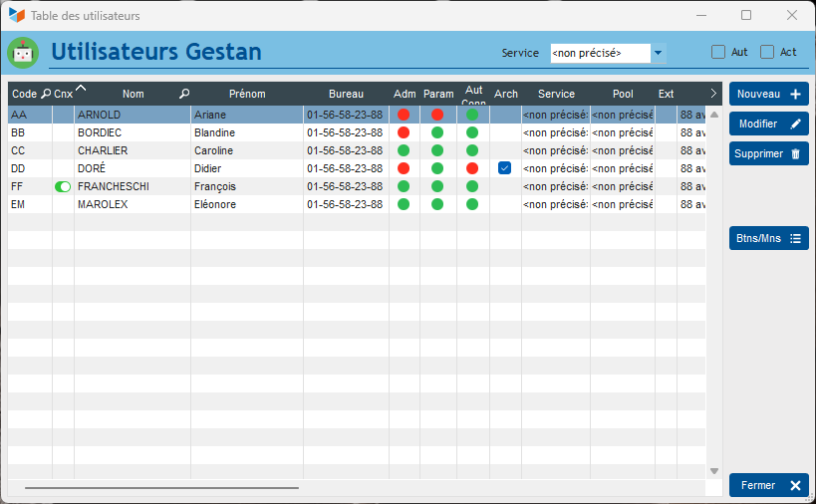Screen dimensions: 816x504
Task: Enable the Act checkbox
Action: click(766, 52)
